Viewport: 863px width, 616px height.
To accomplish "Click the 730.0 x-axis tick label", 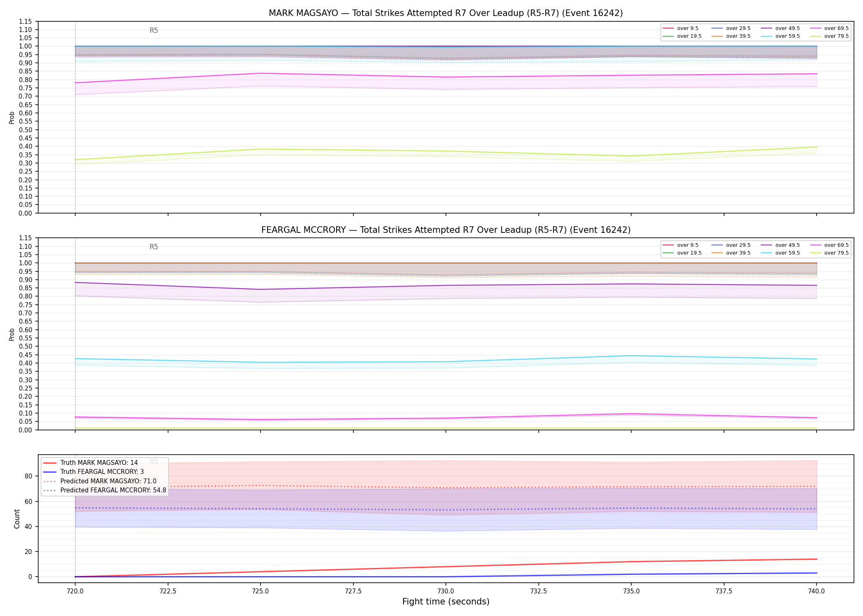I will 446,591.
